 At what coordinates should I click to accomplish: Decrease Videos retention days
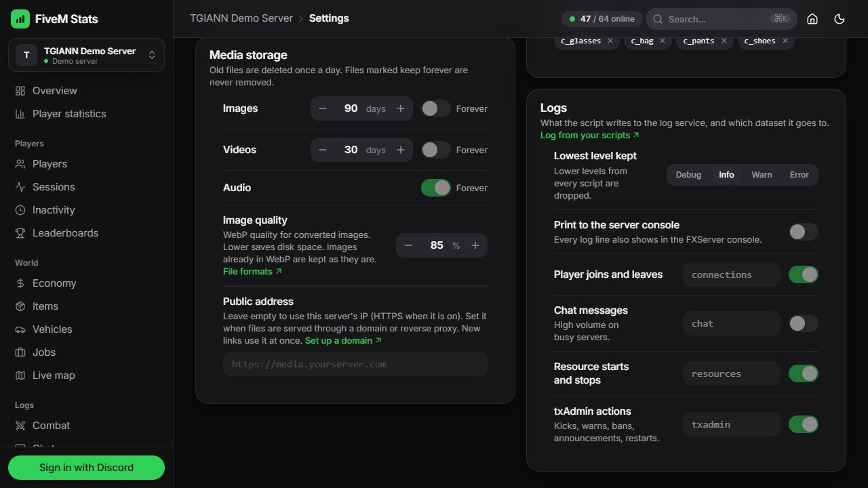(x=323, y=150)
